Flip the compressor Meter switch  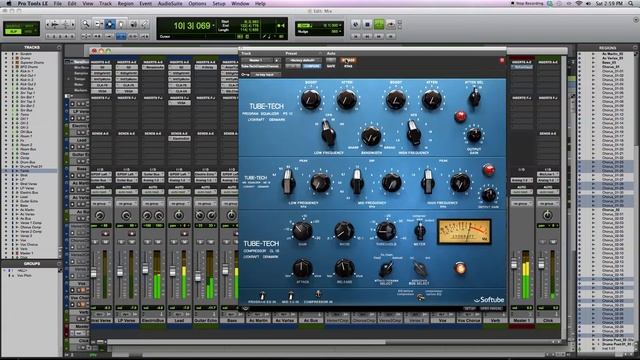419,232
